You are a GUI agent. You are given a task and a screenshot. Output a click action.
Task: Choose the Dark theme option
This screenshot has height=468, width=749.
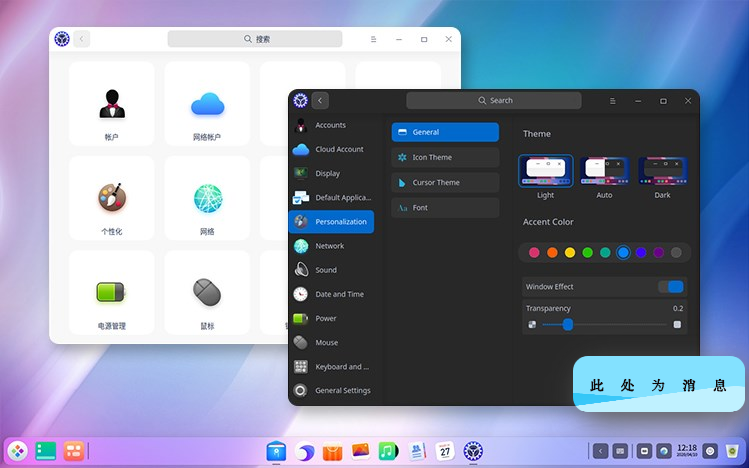point(662,172)
